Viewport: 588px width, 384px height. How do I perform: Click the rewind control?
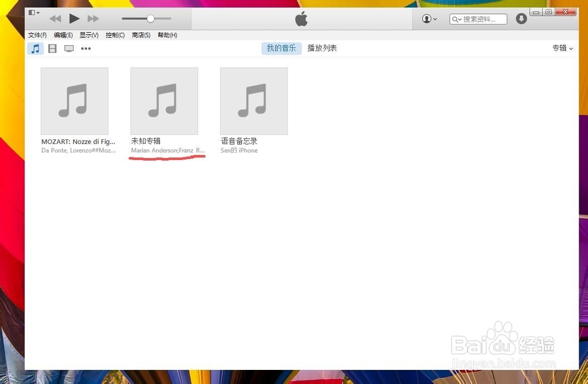pyautogui.click(x=55, y=18)
